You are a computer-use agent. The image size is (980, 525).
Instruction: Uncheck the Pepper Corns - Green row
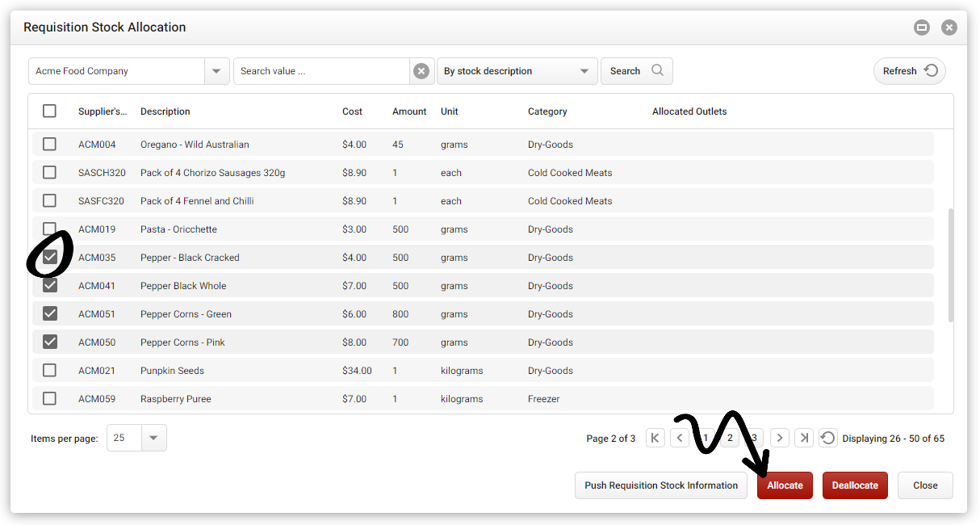click(x=49, y=313)
